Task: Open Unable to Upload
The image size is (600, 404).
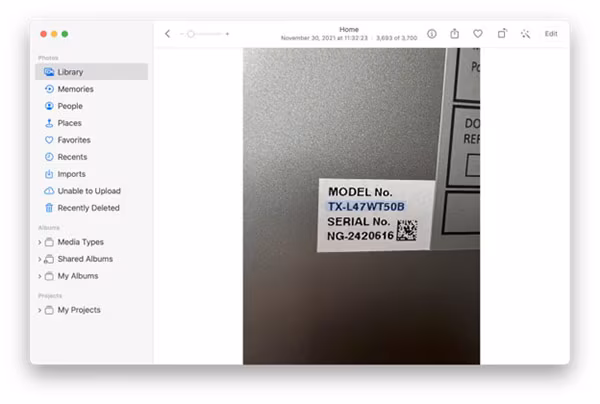Action: [x=91, y=191]
